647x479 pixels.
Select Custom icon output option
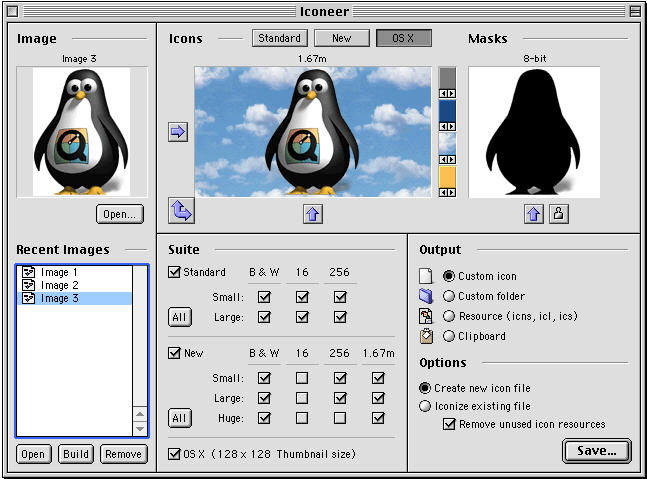point(449,276)
